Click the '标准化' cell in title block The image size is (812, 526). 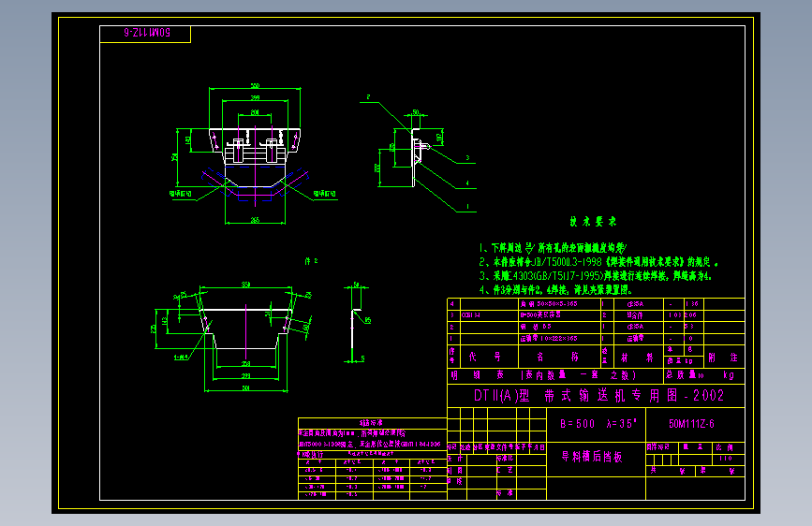tap(505, 459)
